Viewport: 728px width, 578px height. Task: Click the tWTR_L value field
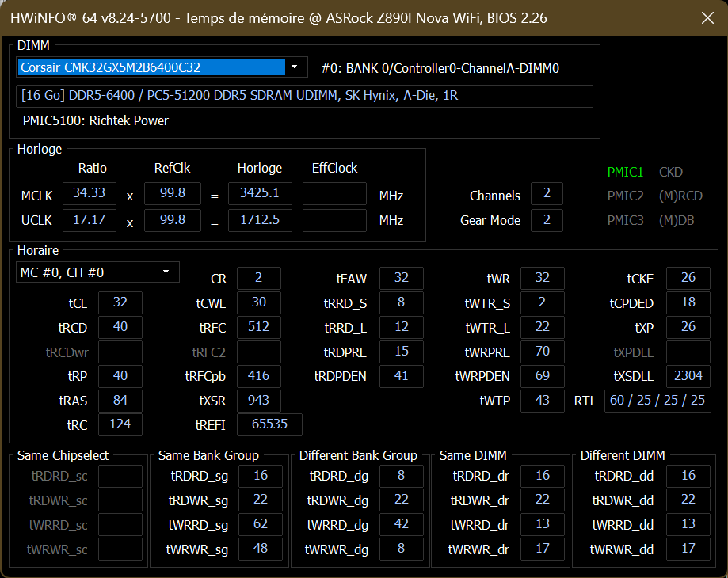tap(543, 327)
